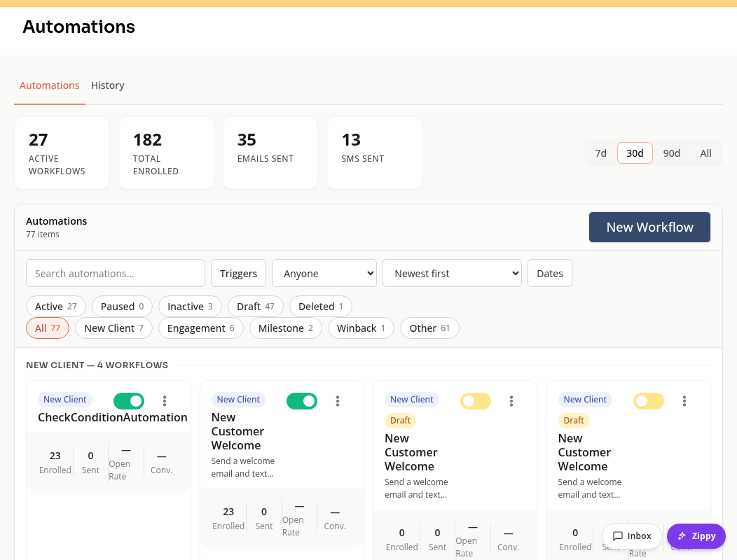The height and width of the screenshot is (560, 737).
Task: Open the Triggers filter
Action: click(x=238, y=273)
